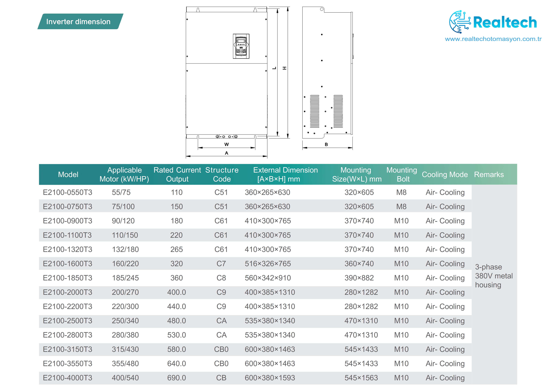Click the H dimension label beside the front view
The image size is (556, 392).
point(285,68)
